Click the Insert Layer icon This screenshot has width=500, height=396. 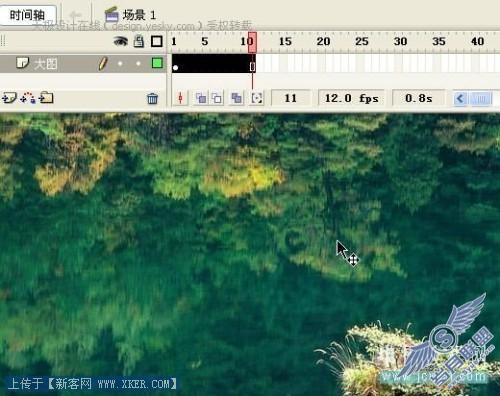coord(9,98)
